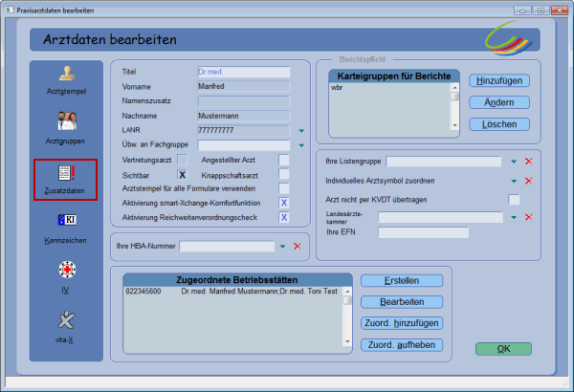This screenshot has width=574, height=392.
Task: Select the wbr entry in Karteigruppen list
Action: point(337,88)
